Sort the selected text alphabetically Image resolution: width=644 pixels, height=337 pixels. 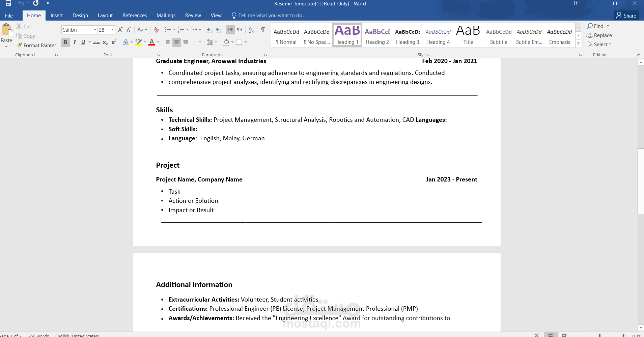coord(252,30)
